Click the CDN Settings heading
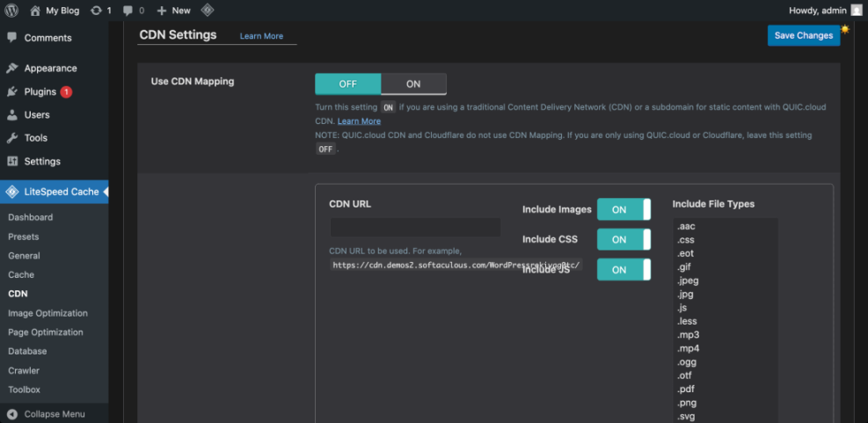This screenshot has height=423, width=868. pyautogui.click(x=178, y=35)
